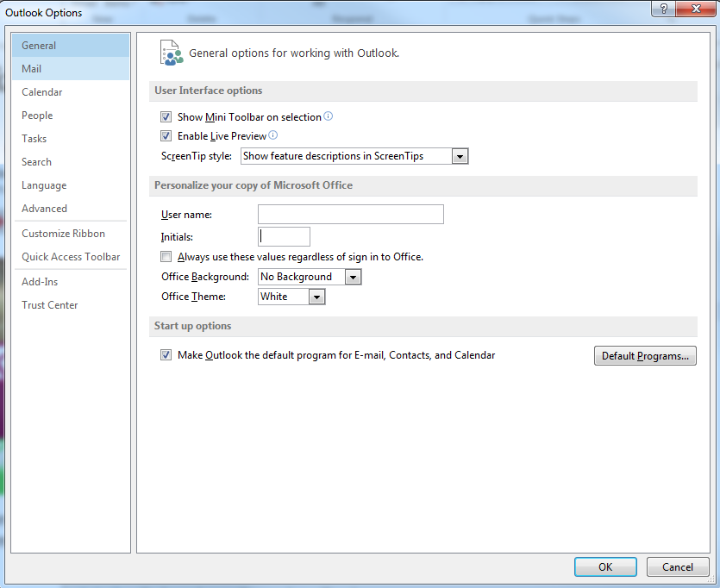Viewport: 720px width, 588px height.
Task: Open People options category
Action: click(x=71, y=116)
